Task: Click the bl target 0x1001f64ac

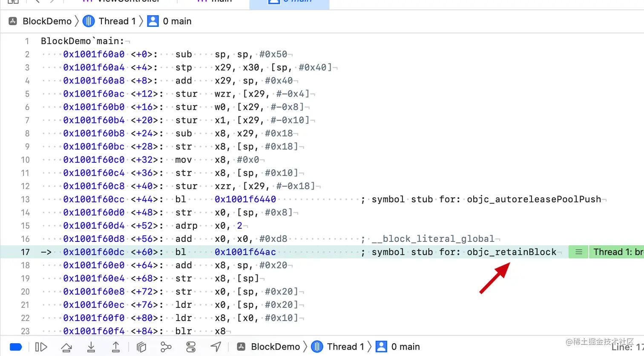Action: tap(245, 252)
